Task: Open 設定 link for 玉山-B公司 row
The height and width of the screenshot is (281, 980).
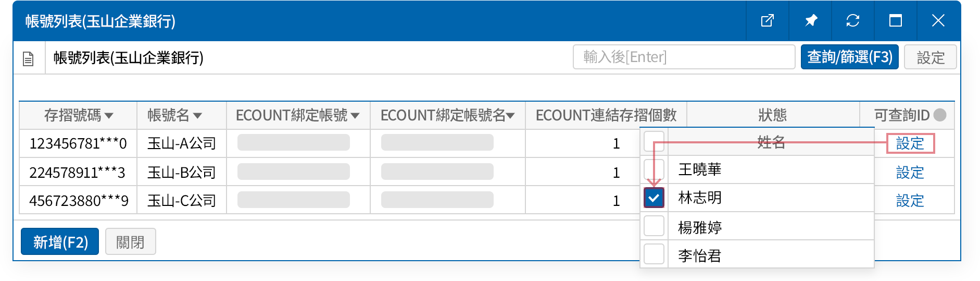Action: [x=910, y=173]
